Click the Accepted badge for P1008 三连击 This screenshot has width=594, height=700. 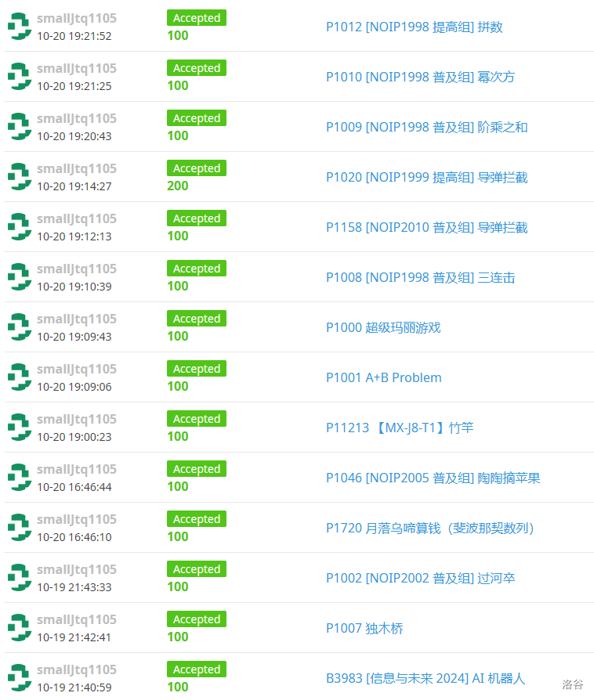[196, 269]
